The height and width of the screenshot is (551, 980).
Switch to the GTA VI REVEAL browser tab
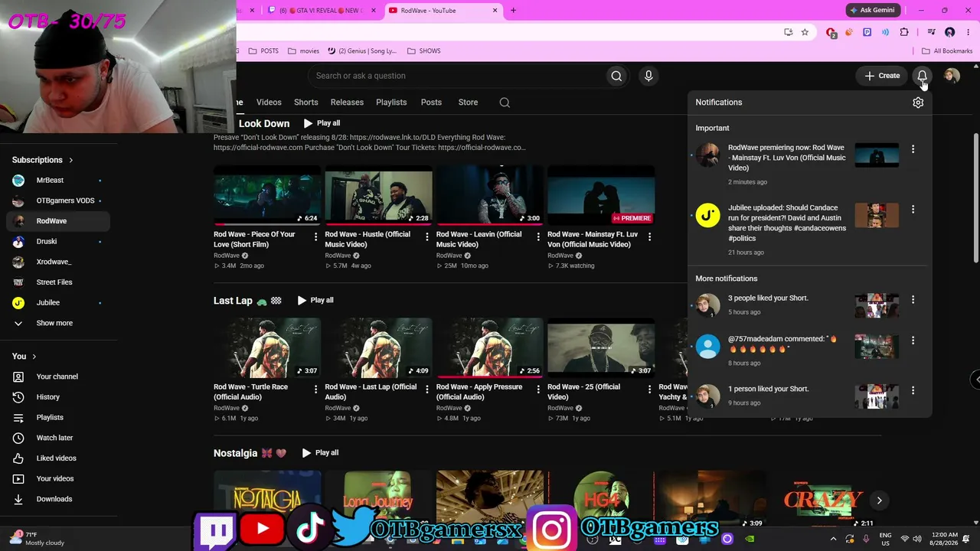click(323, 11)
